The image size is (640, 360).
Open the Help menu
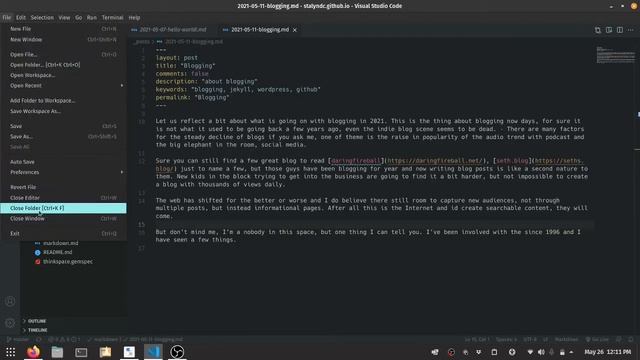[x=134, y=18]
